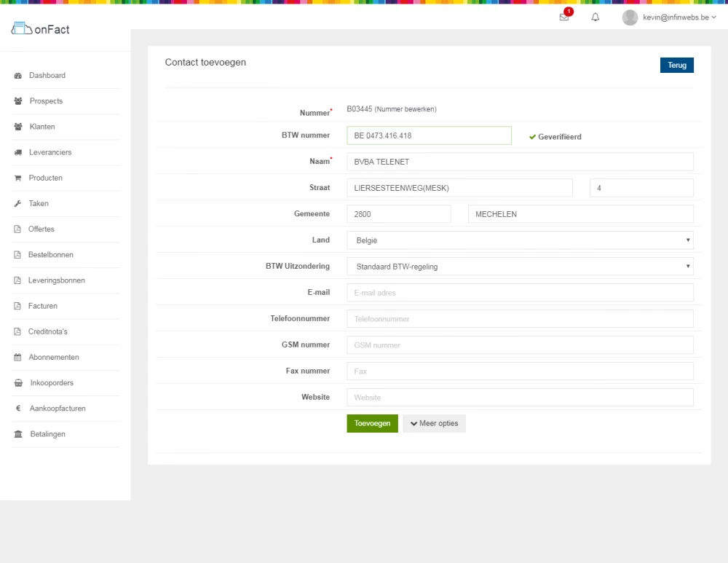Click the user avatar picture
The image size is (728, 563).
pos(630,17)
